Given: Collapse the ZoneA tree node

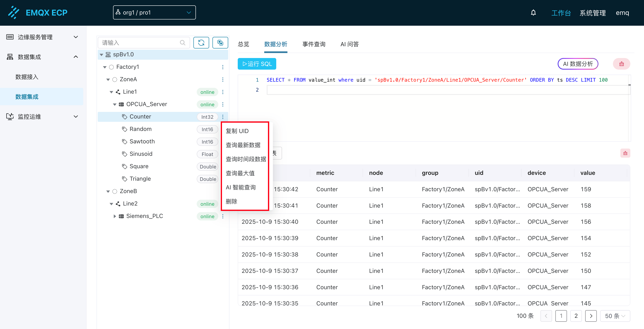Looking at the screenshot, I should (x=108, y=80).
